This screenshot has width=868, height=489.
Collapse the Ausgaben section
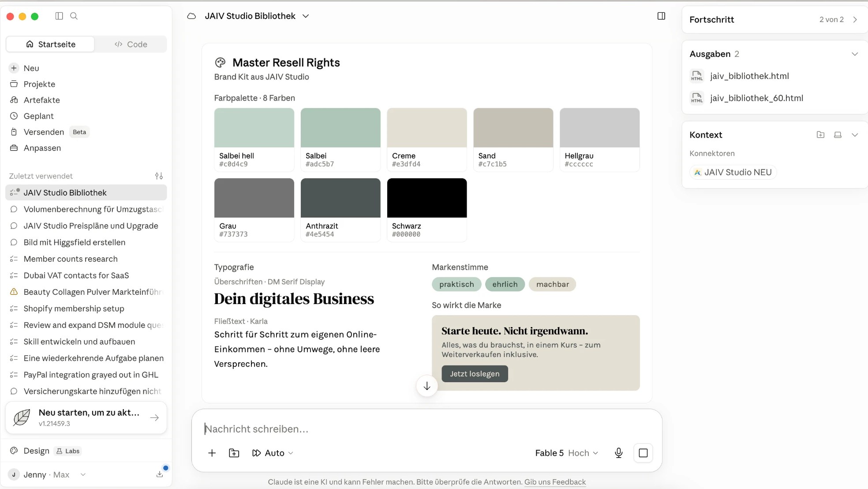(x=855, y=54)
